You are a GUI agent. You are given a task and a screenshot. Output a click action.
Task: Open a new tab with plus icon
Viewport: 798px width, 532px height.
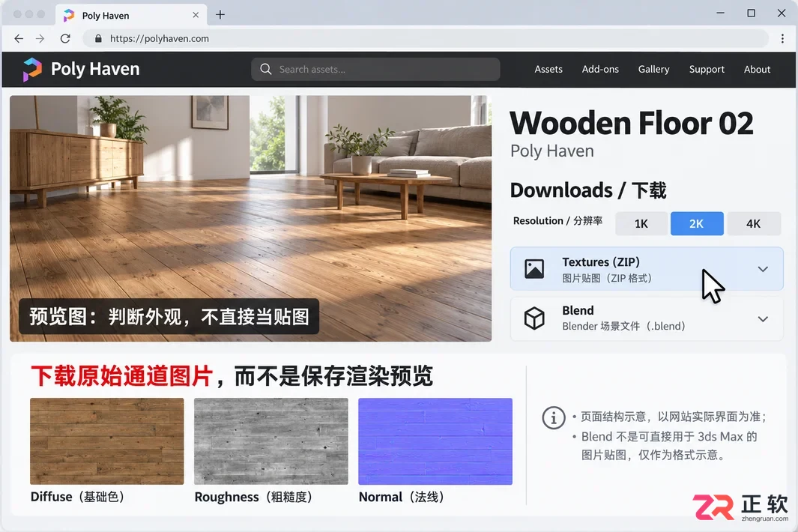click(220, 15)
